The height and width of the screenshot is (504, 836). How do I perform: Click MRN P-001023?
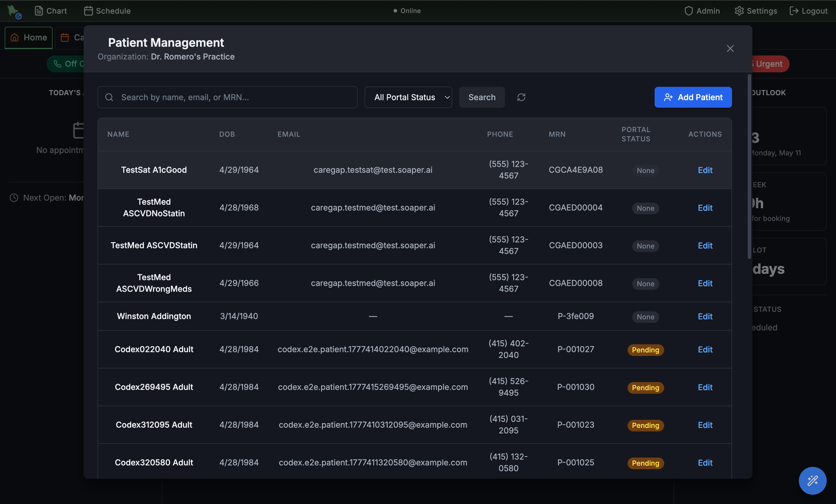[576, 424]
